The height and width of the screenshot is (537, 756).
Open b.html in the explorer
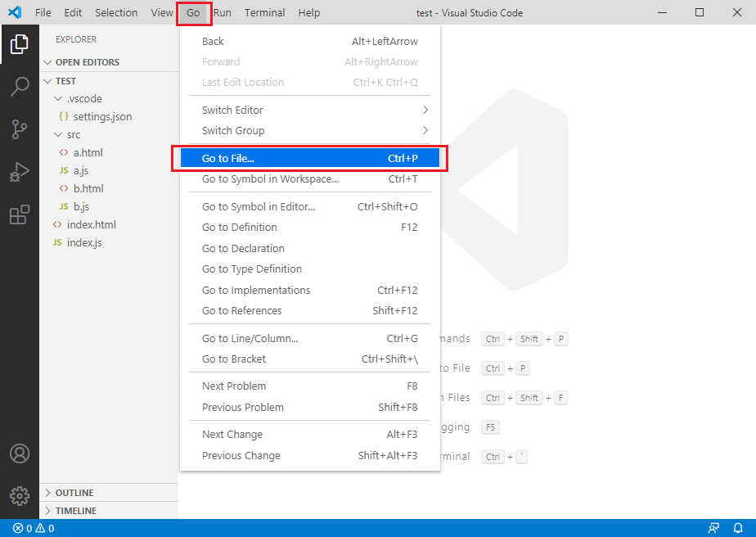[x=109, y=188]
